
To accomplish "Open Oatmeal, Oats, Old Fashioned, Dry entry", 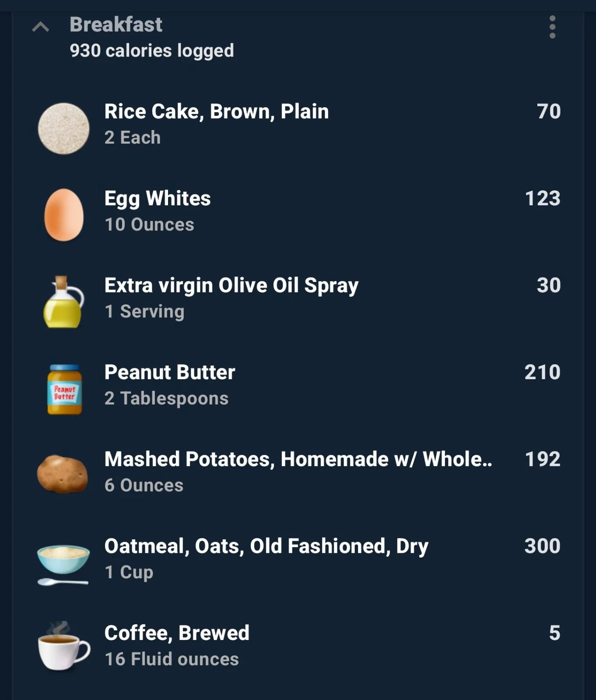I will [298, 559].
